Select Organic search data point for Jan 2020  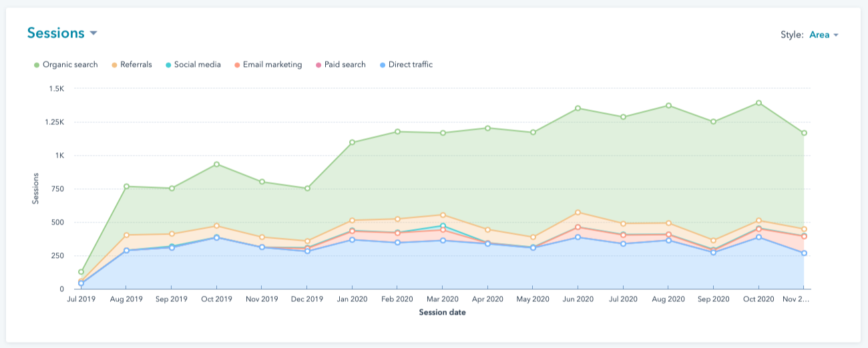pyautogui.click(x=351, y=142)
